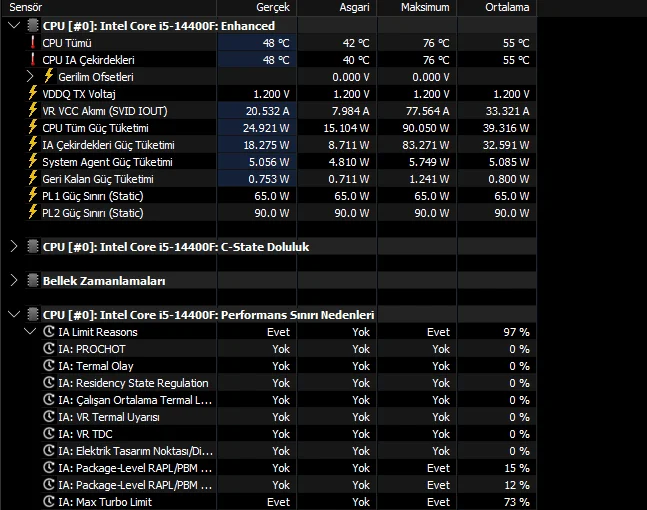Click the System Agent Güç Tüketimi icon
This screenshot has height=510, width=647.
coord(33,161)
